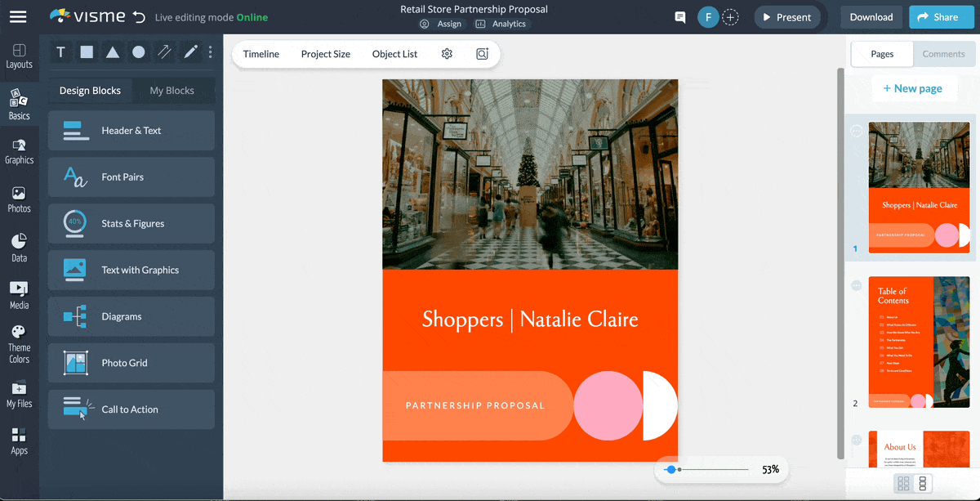
Task: Open the Object List view
Action: tap(394, 54)
